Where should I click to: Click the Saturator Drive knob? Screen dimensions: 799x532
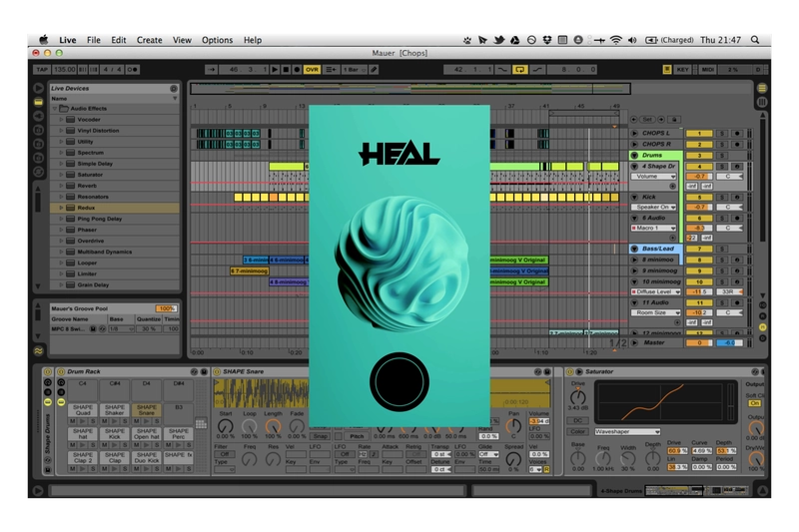point(578,396)
